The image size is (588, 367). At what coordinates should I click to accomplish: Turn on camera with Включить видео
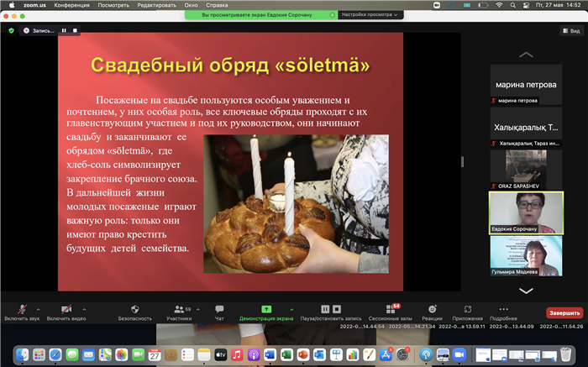(65, 312)
